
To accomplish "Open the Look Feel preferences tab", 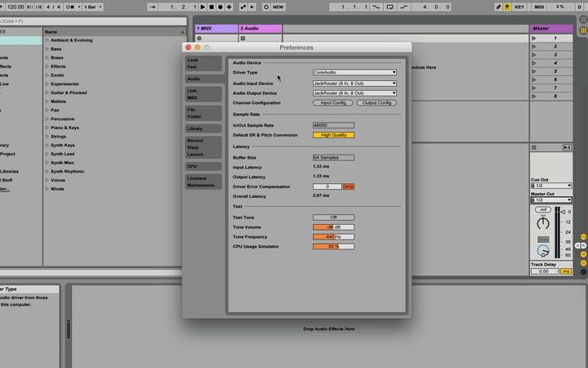I will (x=203, y=64).
